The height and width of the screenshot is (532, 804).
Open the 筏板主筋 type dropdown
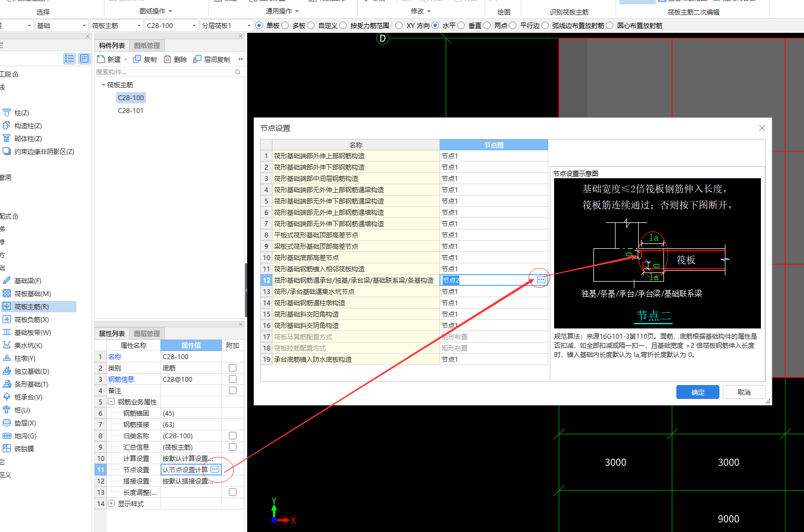click(x=116, y=25)
